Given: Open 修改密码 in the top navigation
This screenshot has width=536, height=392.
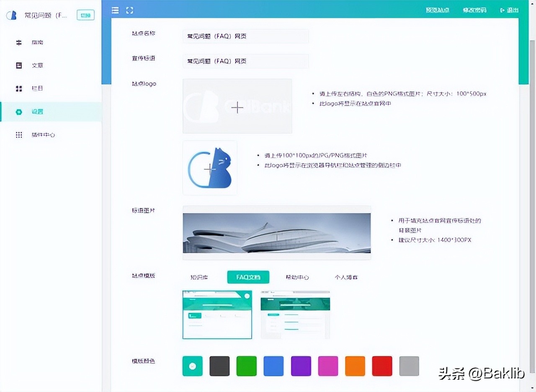Looking at the screenshot, I should (474, 10).
